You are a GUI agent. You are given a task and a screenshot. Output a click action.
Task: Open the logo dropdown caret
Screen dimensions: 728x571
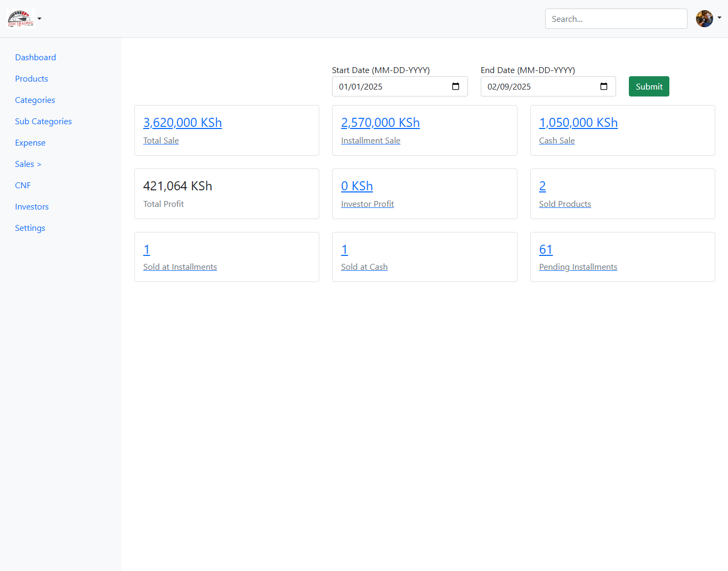pyautogui.click(x=39, y=19)
